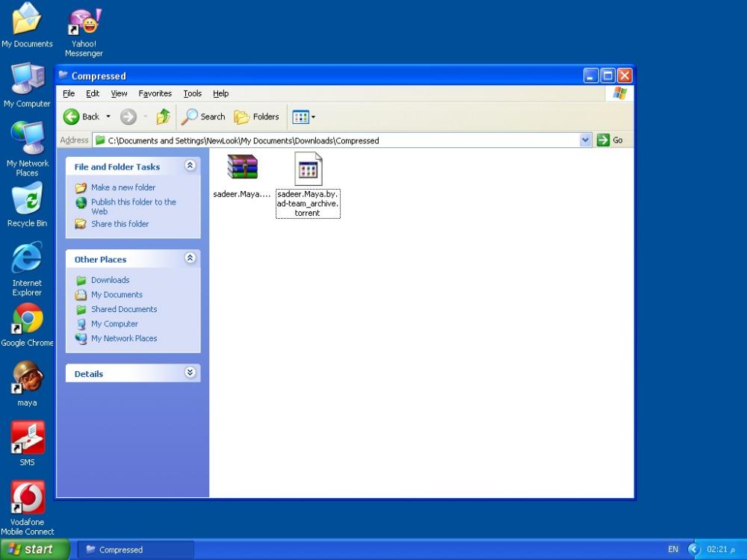747x560 pixels.
Task: Click Publish this folder to the Web
Action: click(x=134, y=206)
